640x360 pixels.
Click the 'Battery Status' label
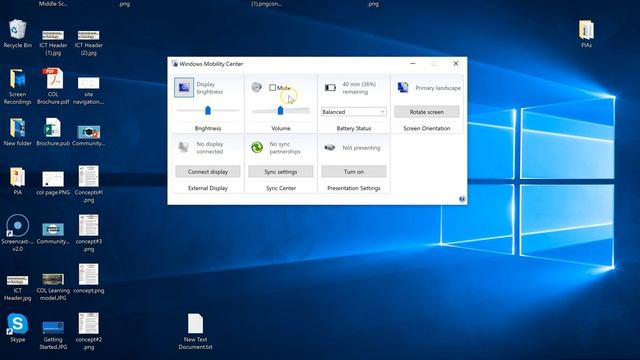[353, 128]
